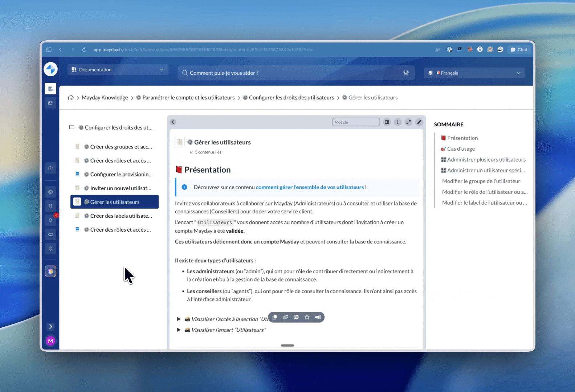Open 'Configurer les droits des ut...' folder in tree
The height and width of the screenshot is (392, 575).
[111, 127]
